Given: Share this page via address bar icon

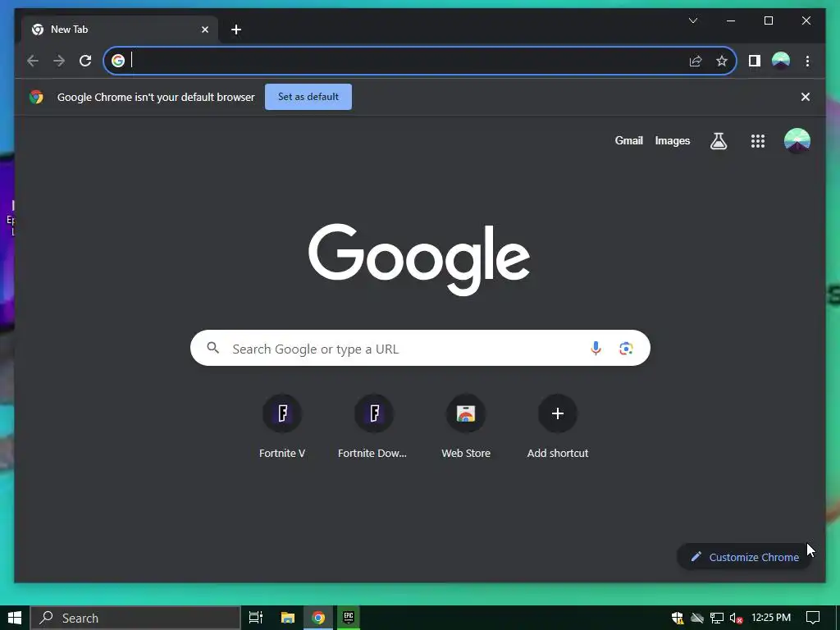Looking at the screenshot, I should pyautogui.click(x=696, y=61).
